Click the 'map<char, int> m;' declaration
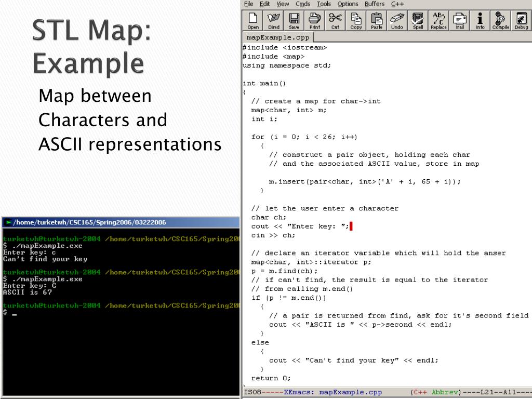Image resolution: width=532 pixels, height=399 pixels. point(289,110)
